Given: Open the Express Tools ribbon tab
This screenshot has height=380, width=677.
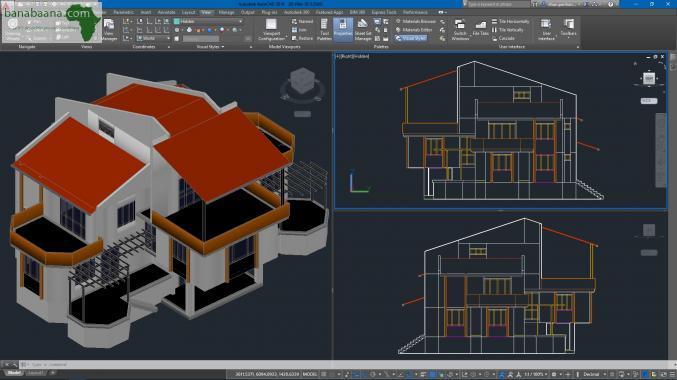Looking at the screenshot, I should point(383,13).
